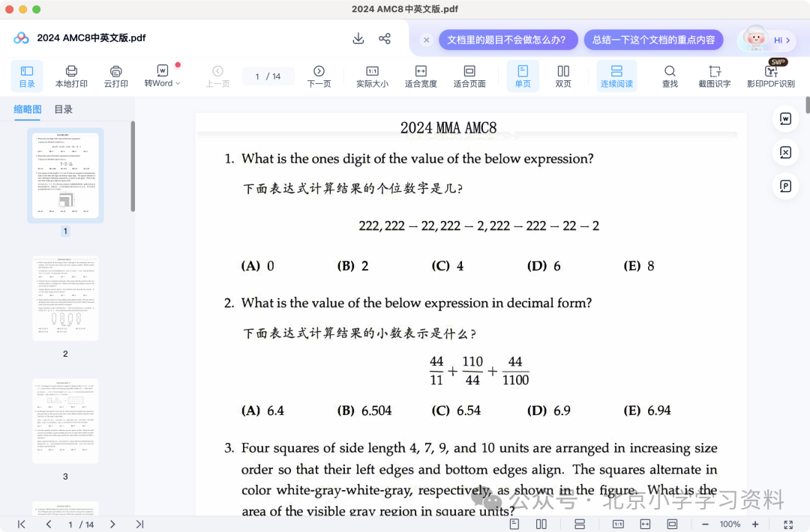Jump to first page in bottom bar
The image size is (810, 532).
pyautogui.click(x=21, y=525)
